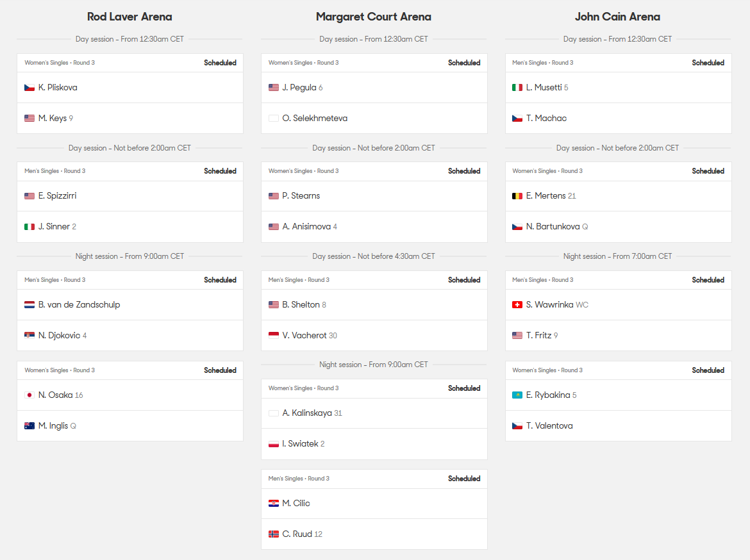This screenshot has height=560, width=750.
Task: Click the Czech flag beside T. Valentova
Action: pyautogui.click(x=517, y=425)
